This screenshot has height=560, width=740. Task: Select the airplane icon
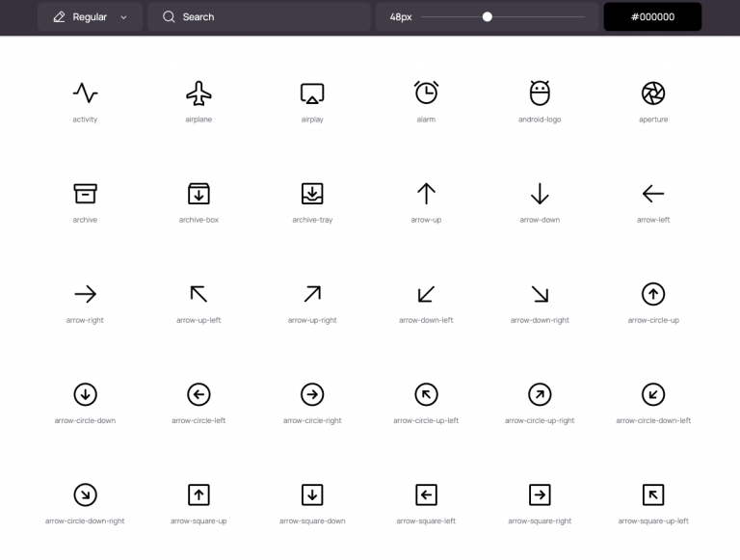click(x=198, y=93)
